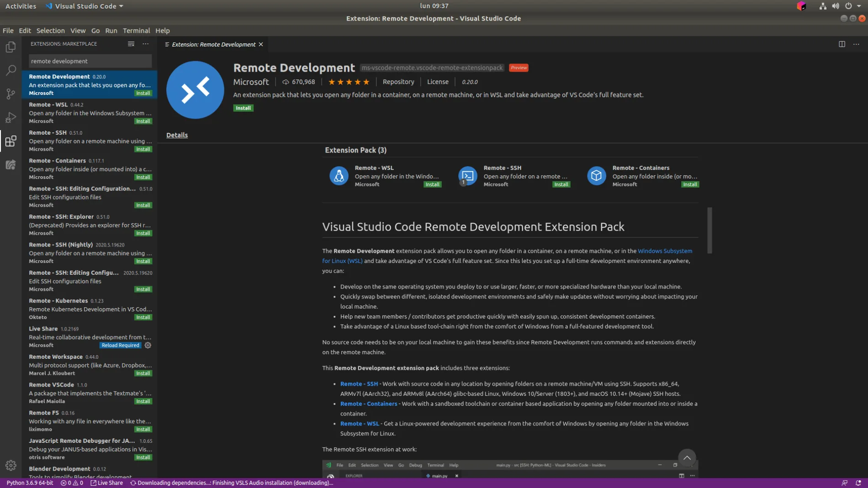Switch to the Details tab

point(177,135)
